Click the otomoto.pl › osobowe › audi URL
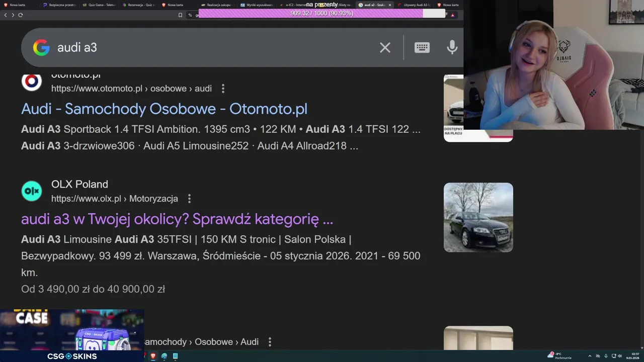This screenshot has width=644, height=362. click(131, 88)
